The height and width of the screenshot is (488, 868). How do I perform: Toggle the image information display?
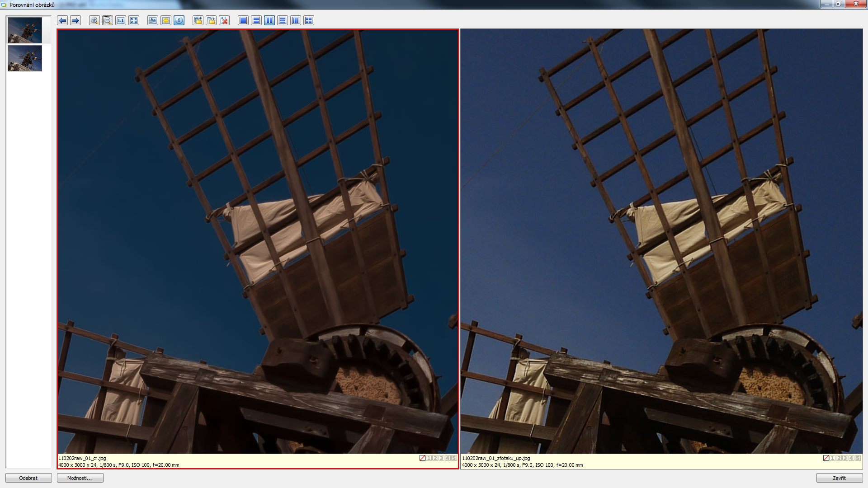tap(179, 20)
